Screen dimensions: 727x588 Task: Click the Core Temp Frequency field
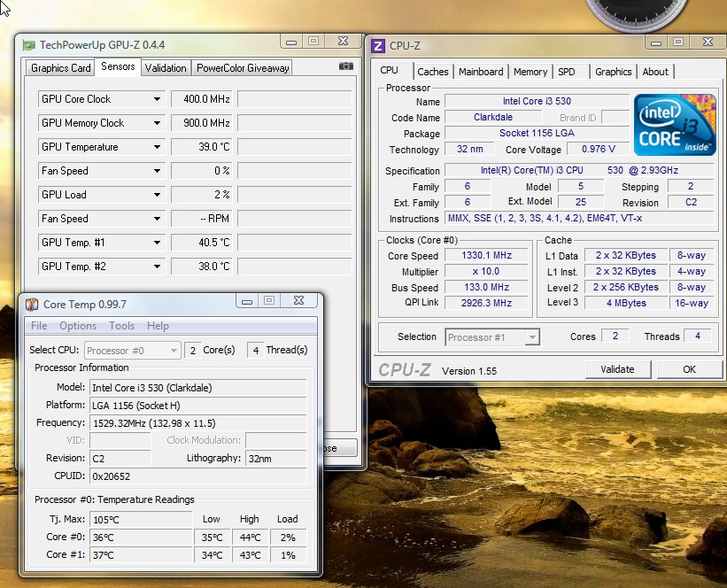point(198,423)
